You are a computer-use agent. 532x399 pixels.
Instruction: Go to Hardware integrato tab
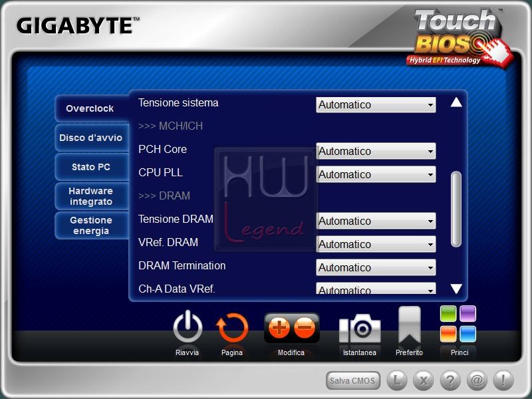pyautogui.click(x=92, y=196)
